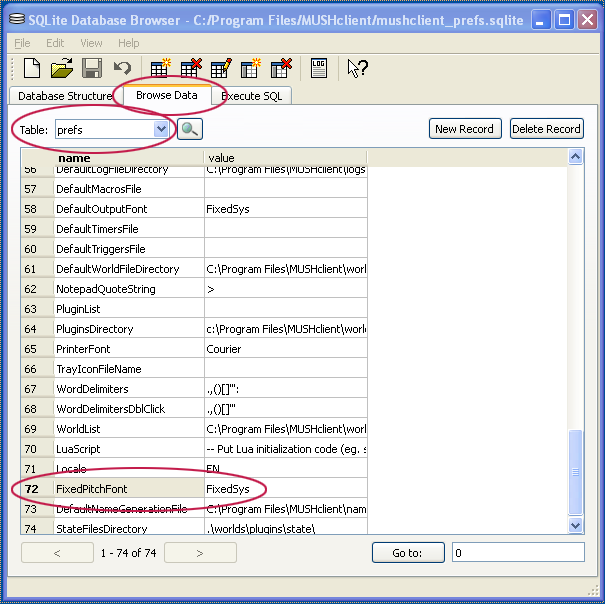The height and width of the screenshot is (604, 605).
Task: Select the PrinterFont cell
Action: coord(129,349)
